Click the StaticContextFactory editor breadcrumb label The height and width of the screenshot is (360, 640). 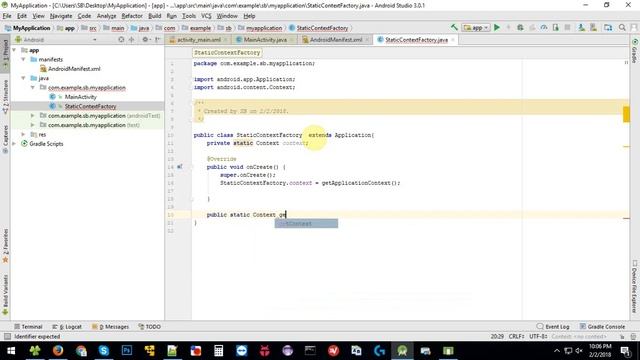coord(227,53)
